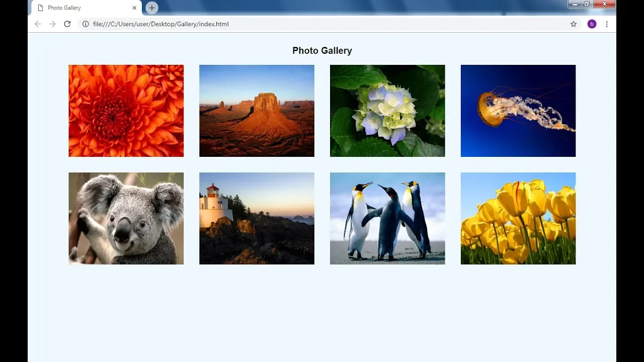
Task: Open the koala photo
Action: coord(126,218)
